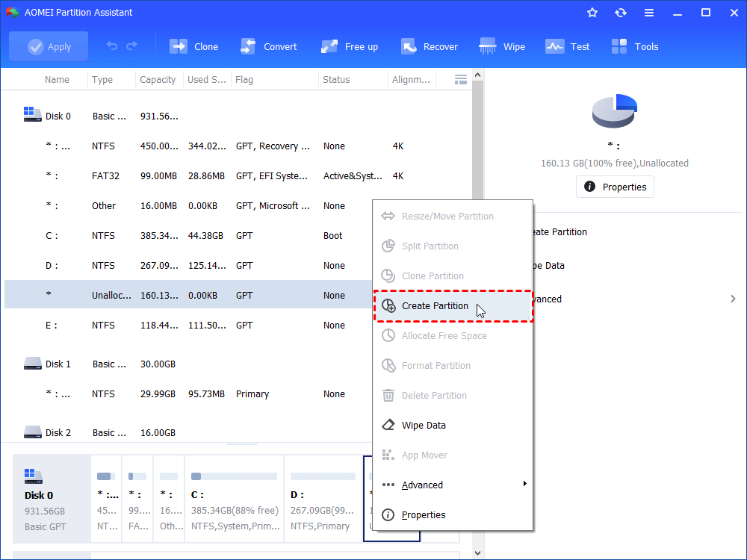
Task: Open the Convert tool
Action: coord(269,46)
